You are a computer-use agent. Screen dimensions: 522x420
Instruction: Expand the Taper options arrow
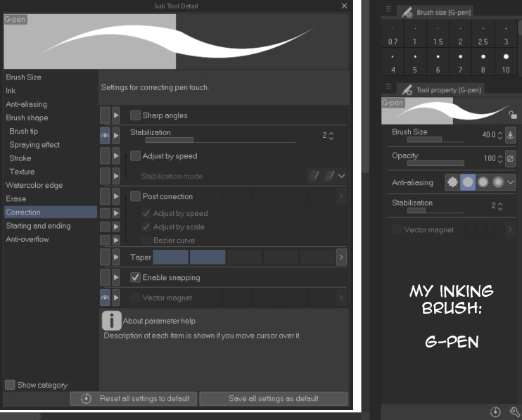[x=341, y=257]
